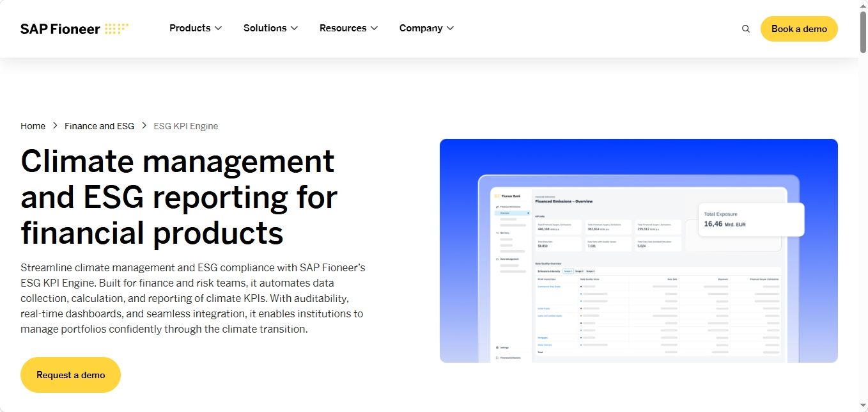The height and width of the screenshot is (412, 868).
Task: Expand the Company menu
Action: tap(427, 28)
